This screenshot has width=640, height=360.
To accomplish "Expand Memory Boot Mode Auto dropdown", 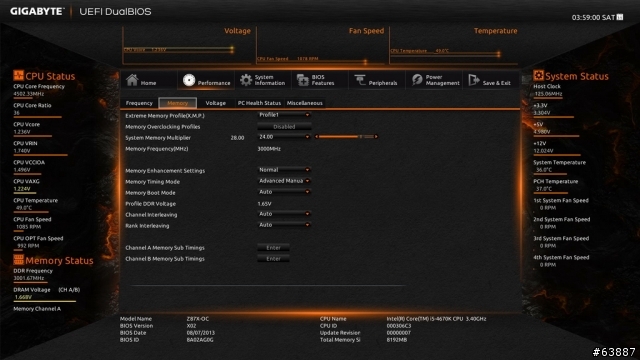I will (284, 192).
